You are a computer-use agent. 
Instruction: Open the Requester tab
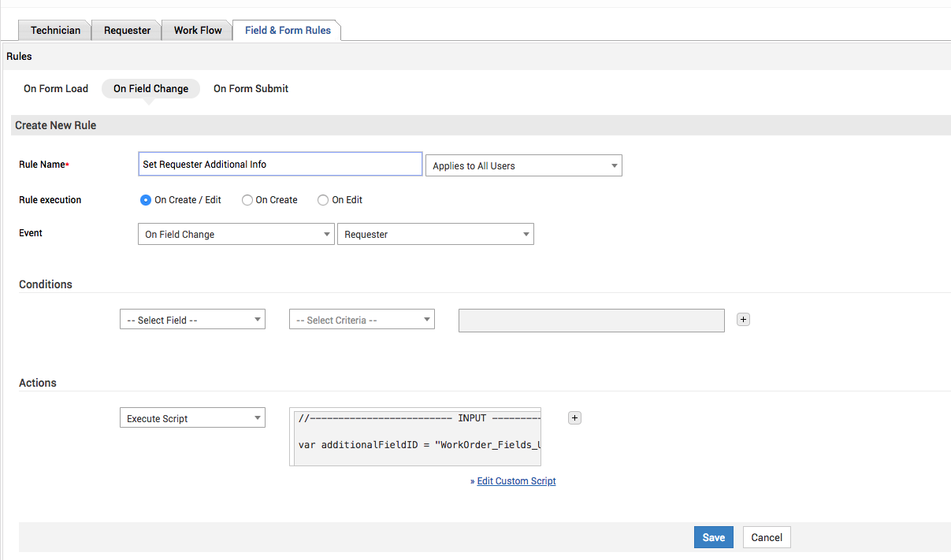click(x=127, y=31)
